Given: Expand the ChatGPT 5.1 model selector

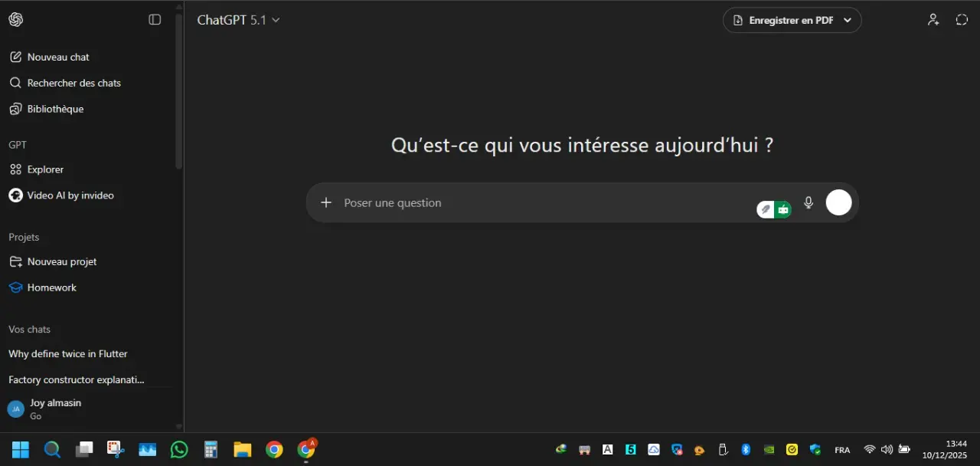Looking at the screenshot, I should click(x=238, y=20).
